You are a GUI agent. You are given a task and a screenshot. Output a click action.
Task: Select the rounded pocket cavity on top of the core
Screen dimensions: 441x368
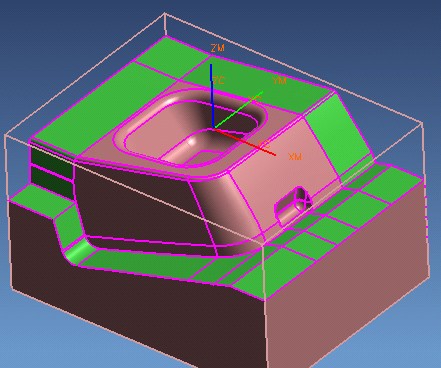[x=191, y=128]
